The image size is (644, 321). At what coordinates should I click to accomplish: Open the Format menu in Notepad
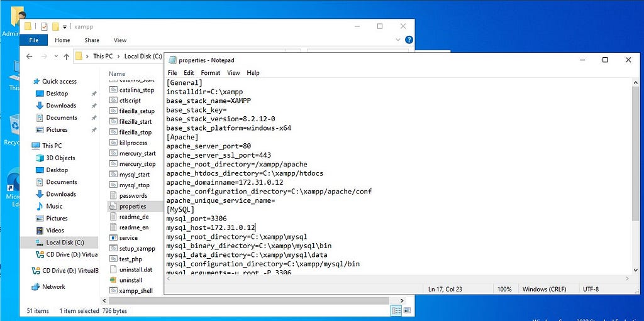tap(210, 73)
